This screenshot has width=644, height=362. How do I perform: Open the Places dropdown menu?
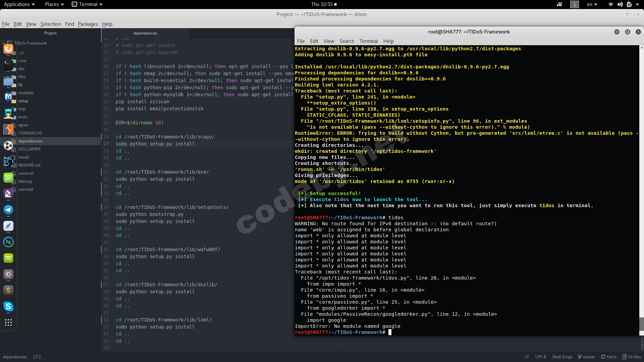54,4
